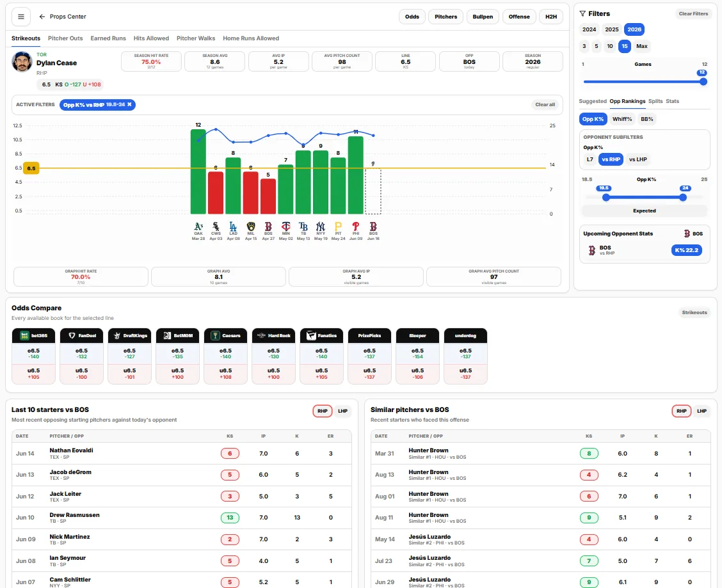
Task: Filter to the 2024 season
Action: point(590,29)
